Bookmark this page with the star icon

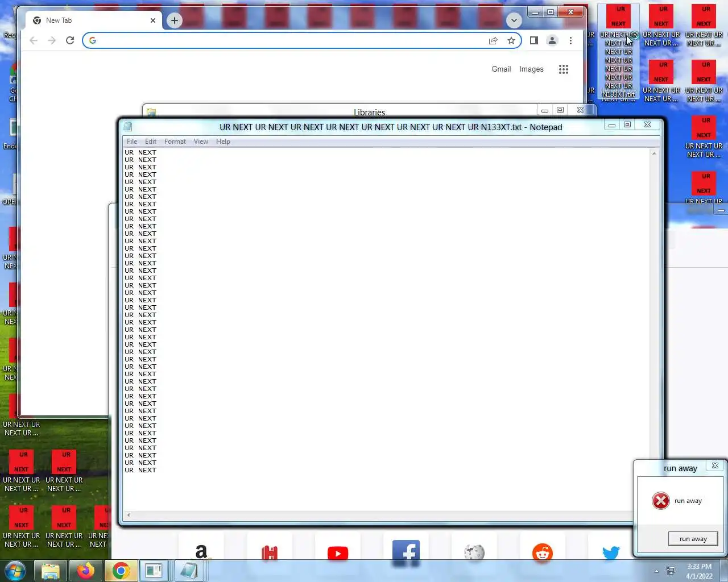tap(511, 40)
